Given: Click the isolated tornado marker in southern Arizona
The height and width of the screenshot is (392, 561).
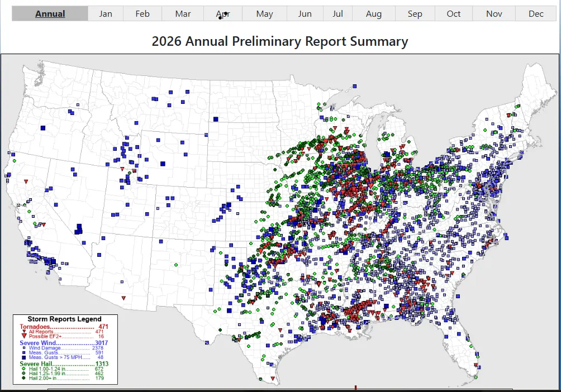Looking at the screenshot, I should point(123,298).
